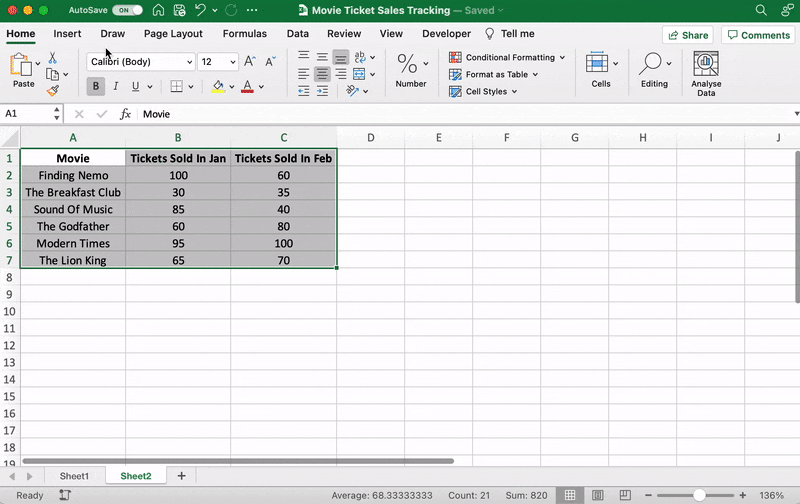Toggle Bottom Align button
Image resolution: width=800 pixels, height=504 pixels.
point(341,57)
